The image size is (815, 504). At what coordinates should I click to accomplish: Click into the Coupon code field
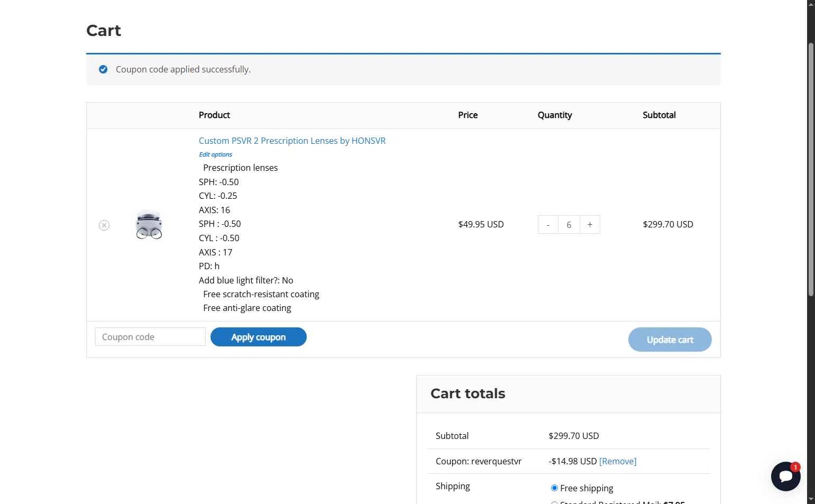(150, 337)
